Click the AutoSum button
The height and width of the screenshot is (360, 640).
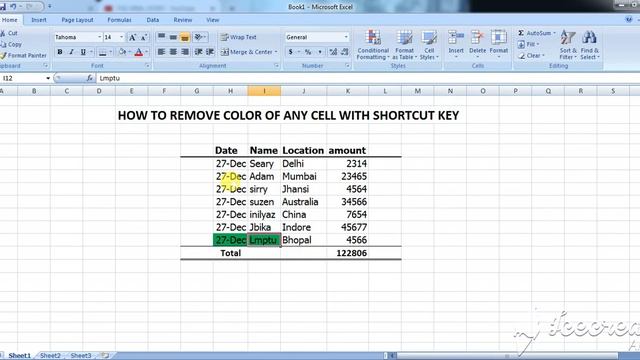pyautogui.click(x=536, y=33)
